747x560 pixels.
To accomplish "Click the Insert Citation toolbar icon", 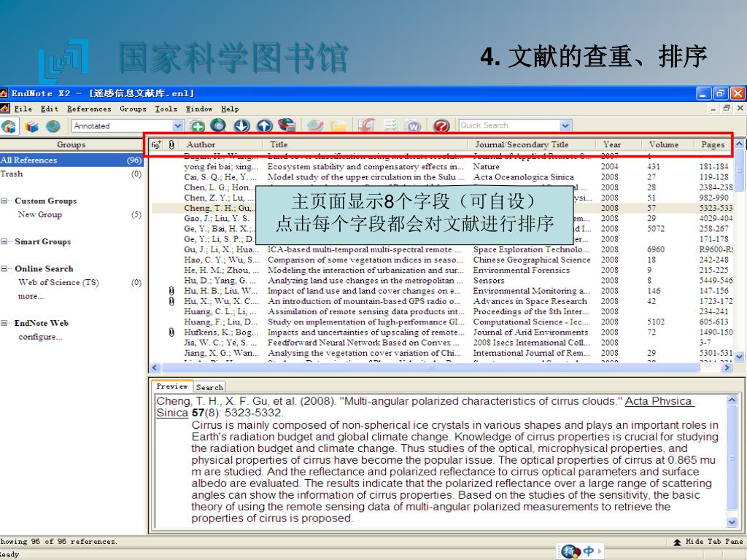I will [366, 125].
